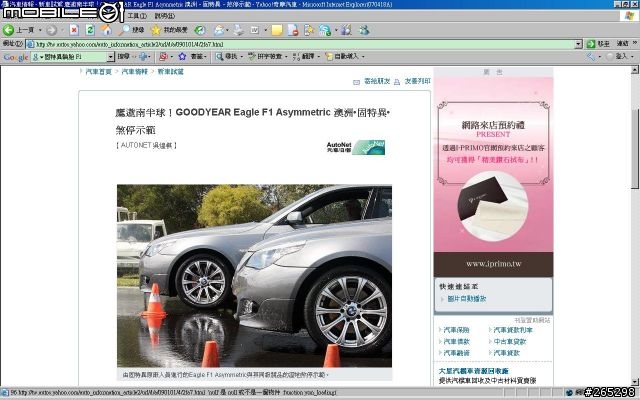Viewport: 640px width, 400px height.
Task: Click the Messenger people toolbar icon
Action: coord(363,30)
